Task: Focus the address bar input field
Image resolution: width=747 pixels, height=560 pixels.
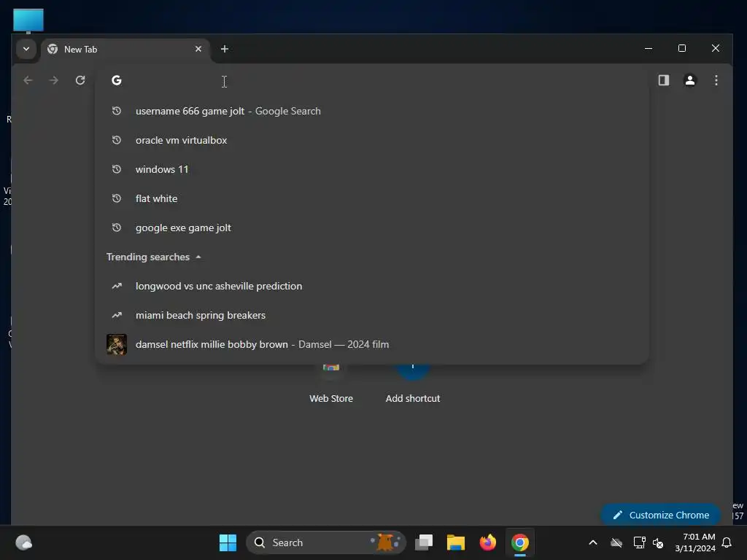Action: click(x=371, y=80)
